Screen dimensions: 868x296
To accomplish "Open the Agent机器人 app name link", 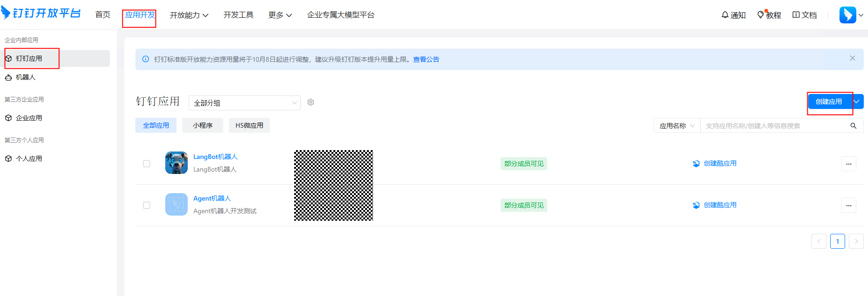I will tap(212, 198).
